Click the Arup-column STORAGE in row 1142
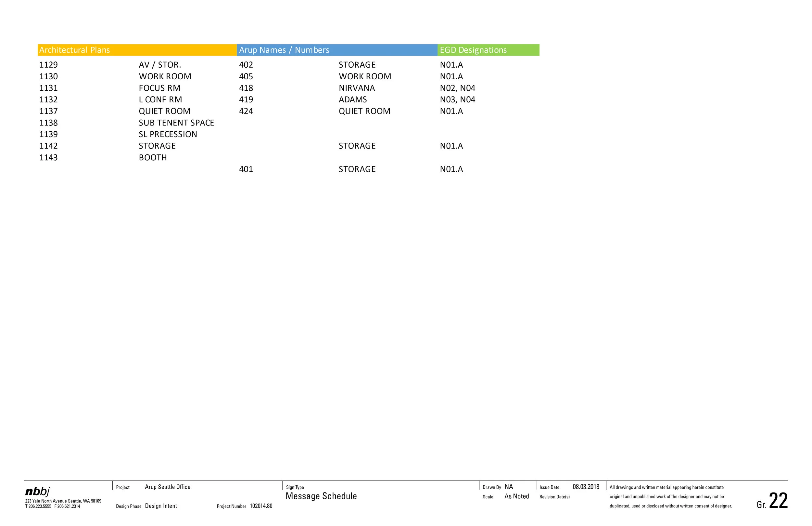 point(357,146)
